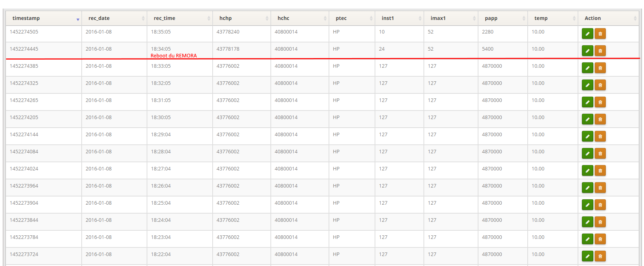Select hchp value 43778240
This screenshot has width=644, height=266.
tap(228, 32)
